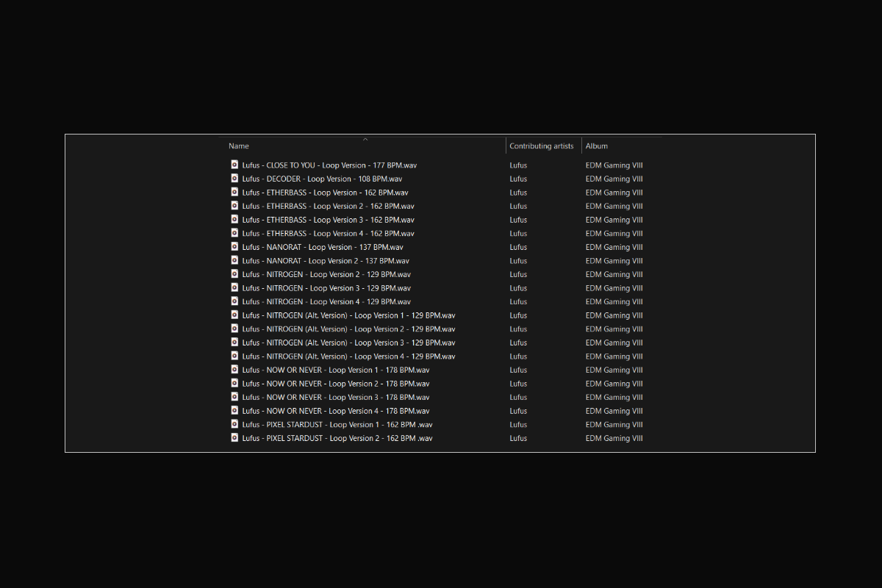The width and height of the screenshot is (882, 588).
Task: Click the DECODER Loop Version file icon
Action: click(x=234, y=179)
